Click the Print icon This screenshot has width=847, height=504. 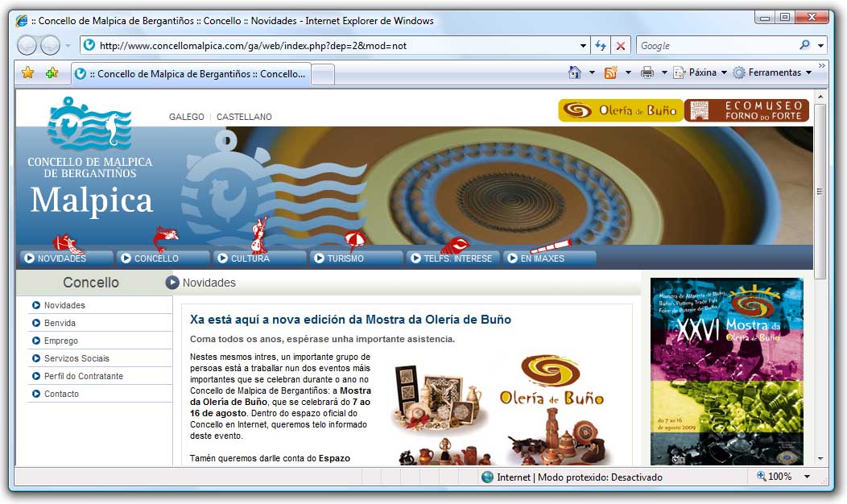[647, 72]
